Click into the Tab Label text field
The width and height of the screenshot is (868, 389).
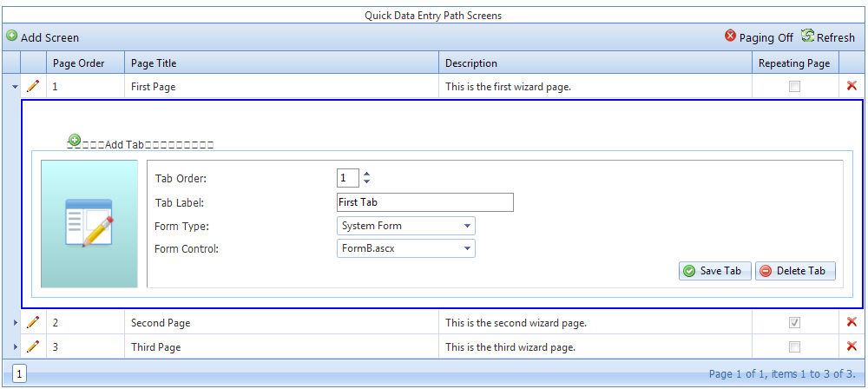pos(424,202)
